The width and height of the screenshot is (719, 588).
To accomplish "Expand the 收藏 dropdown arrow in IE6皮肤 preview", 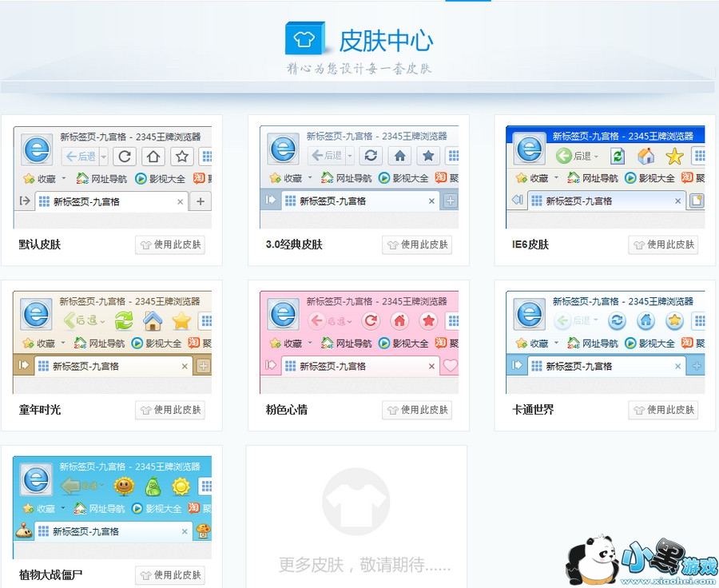I will point(556,177).
